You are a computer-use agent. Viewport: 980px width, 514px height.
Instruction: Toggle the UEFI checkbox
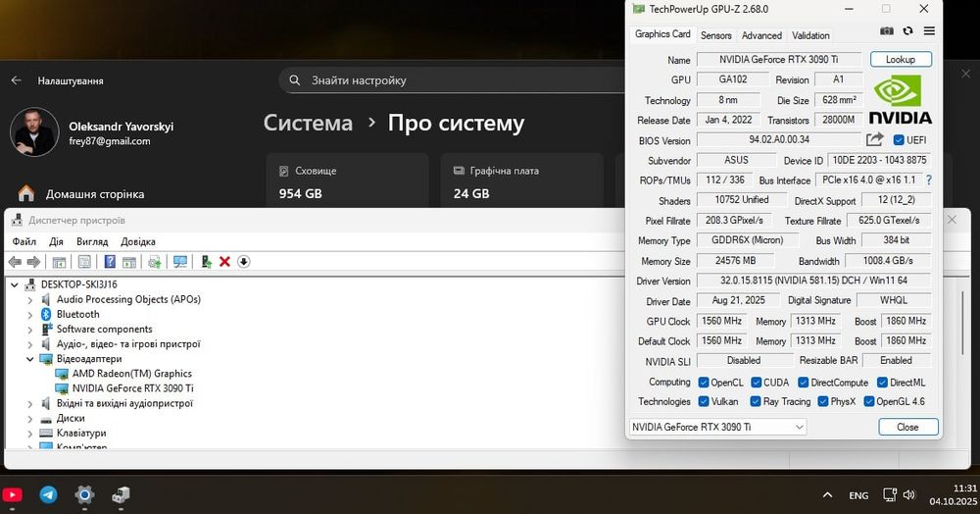pos(899,140)
